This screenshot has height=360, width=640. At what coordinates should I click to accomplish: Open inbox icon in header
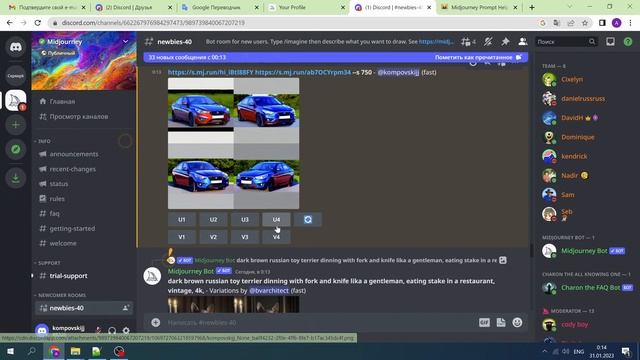click(x=610, y=42)
